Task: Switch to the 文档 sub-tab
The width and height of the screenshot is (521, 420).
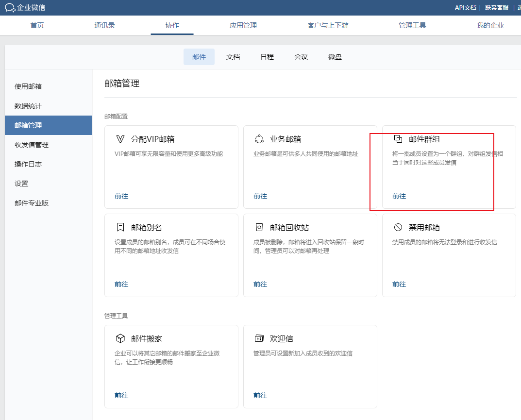Action: [233, 57]
